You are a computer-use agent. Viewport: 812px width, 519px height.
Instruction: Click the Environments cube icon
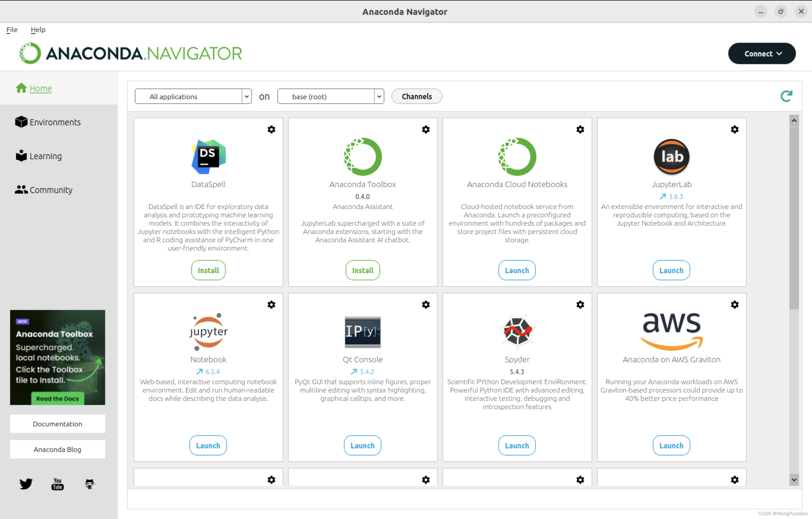(21, 122)
